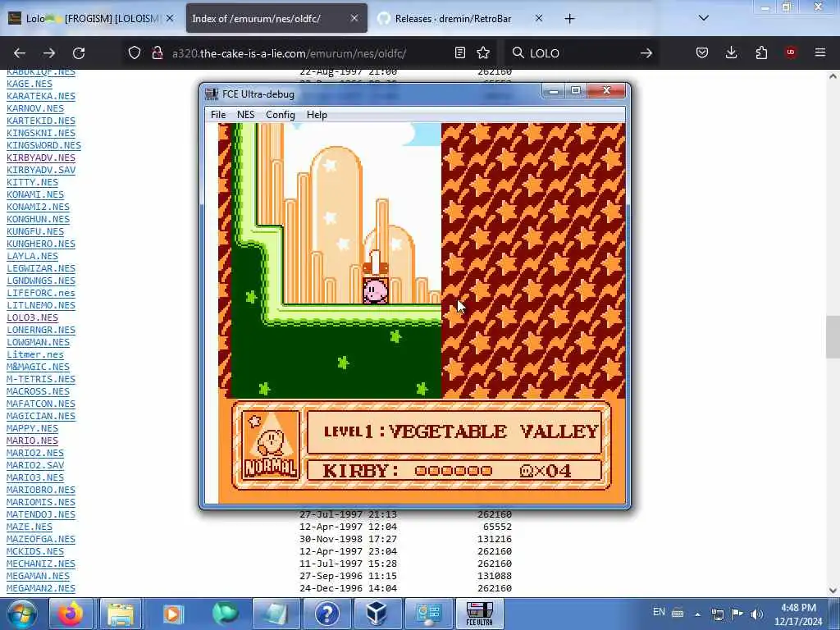Image resolution: width=840 pixels, height=630 pixels.
Task: Click the scrollbar up arrow
Action: pos(833,76)
